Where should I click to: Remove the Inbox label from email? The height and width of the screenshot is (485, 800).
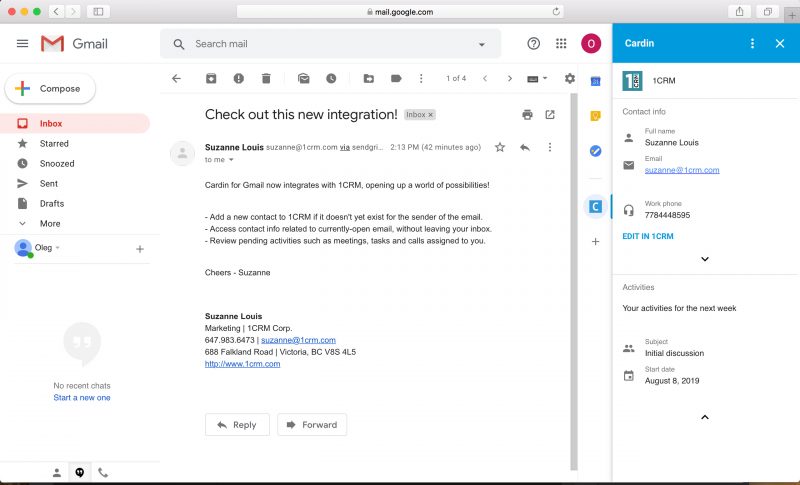click(431, 115)
